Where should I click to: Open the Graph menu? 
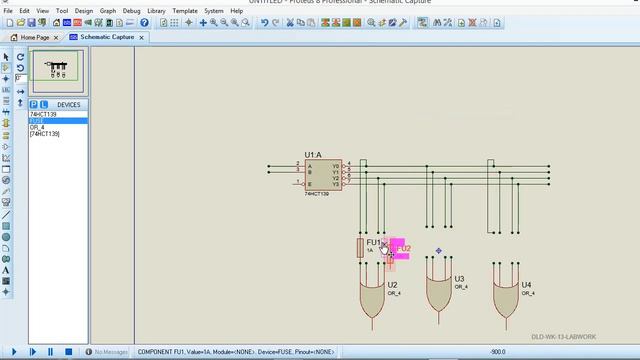[x=108, y=11]
